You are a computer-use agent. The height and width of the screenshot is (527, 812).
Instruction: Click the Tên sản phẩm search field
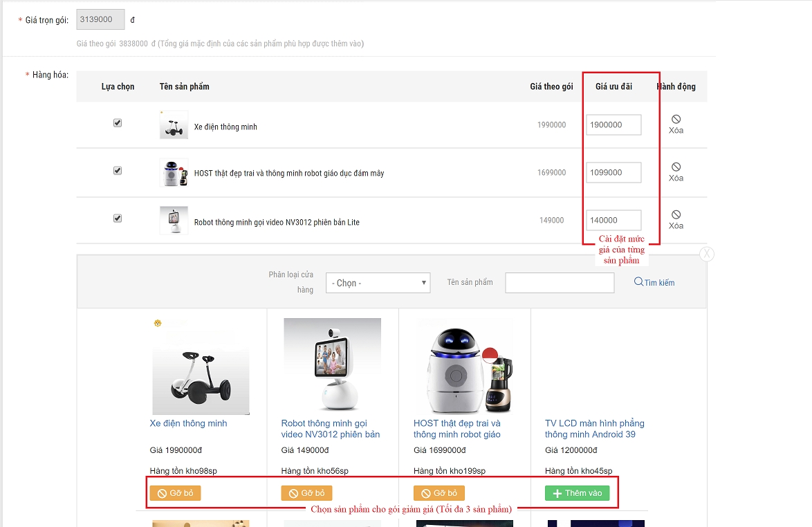pyautogui.click(x=560, y=283)
